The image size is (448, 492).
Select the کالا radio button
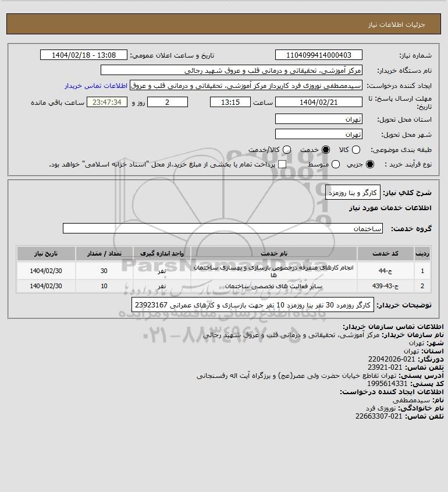356,150
